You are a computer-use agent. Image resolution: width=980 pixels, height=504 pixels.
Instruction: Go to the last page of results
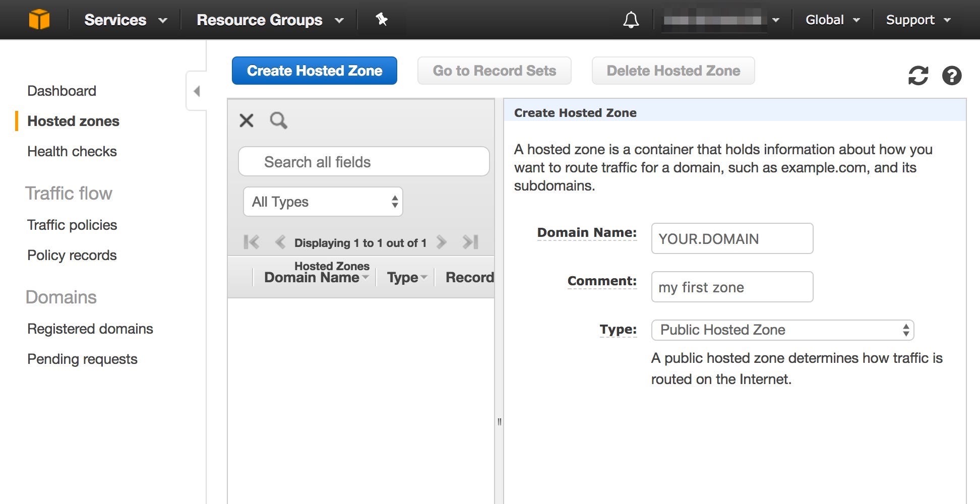pyautogui.click(x=470, y=242)
